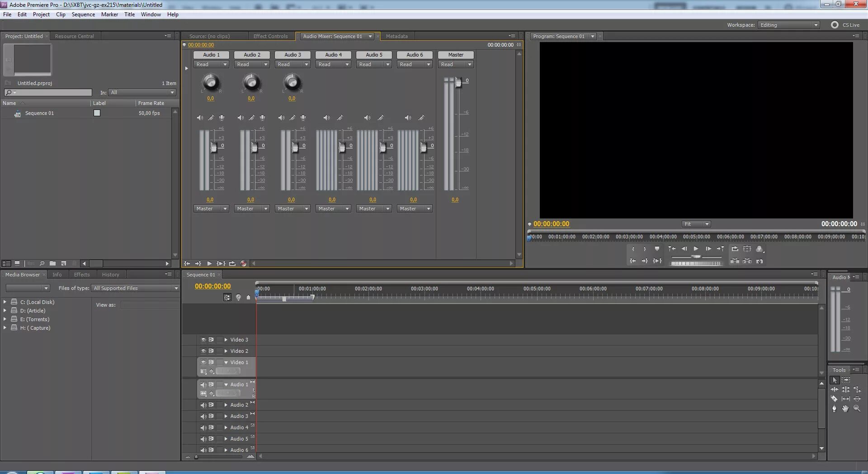
Task: Click the New Bin folder icon in Project panel
Action: tap(53, 263)
